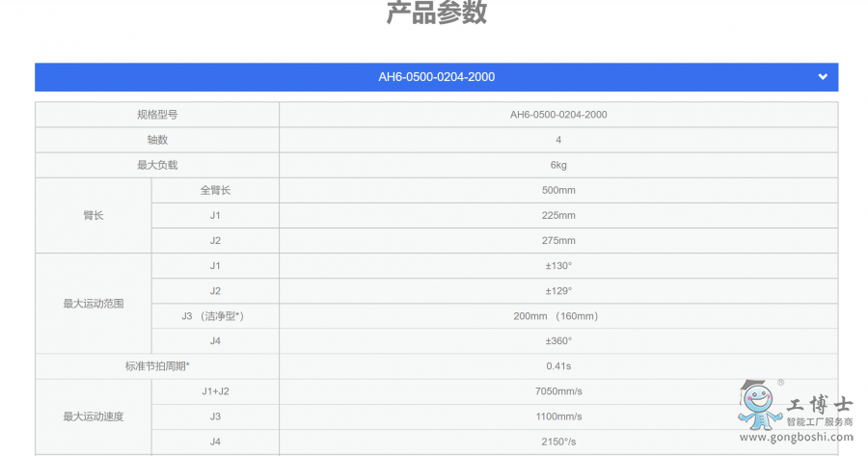Select the 500mm full arm length value
The height and width of the screenshot is (456, 868).
(x=558, y=190)
